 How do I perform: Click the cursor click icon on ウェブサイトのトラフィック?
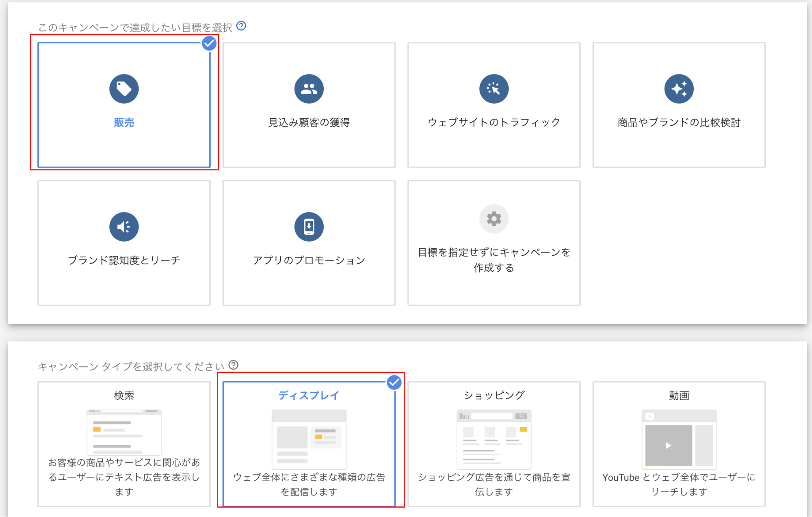click(x=494, y=89)
